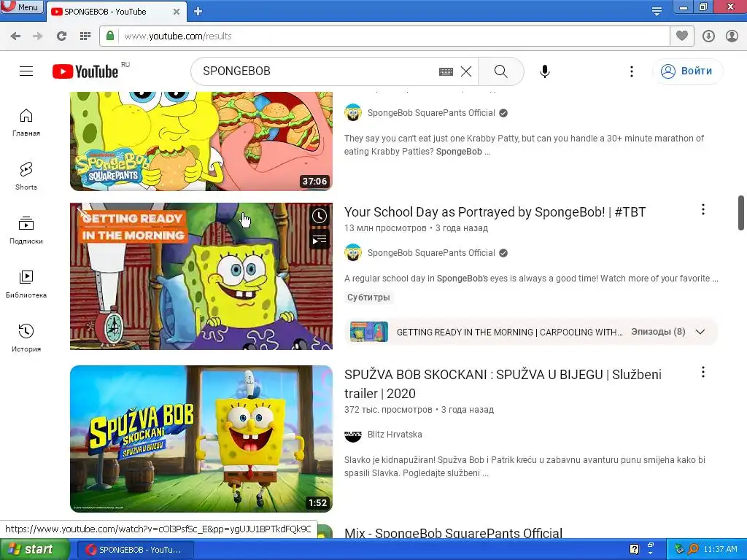Open the Speed Dial grid icon
The image size is (747, 560).
(x=85, y=36)
